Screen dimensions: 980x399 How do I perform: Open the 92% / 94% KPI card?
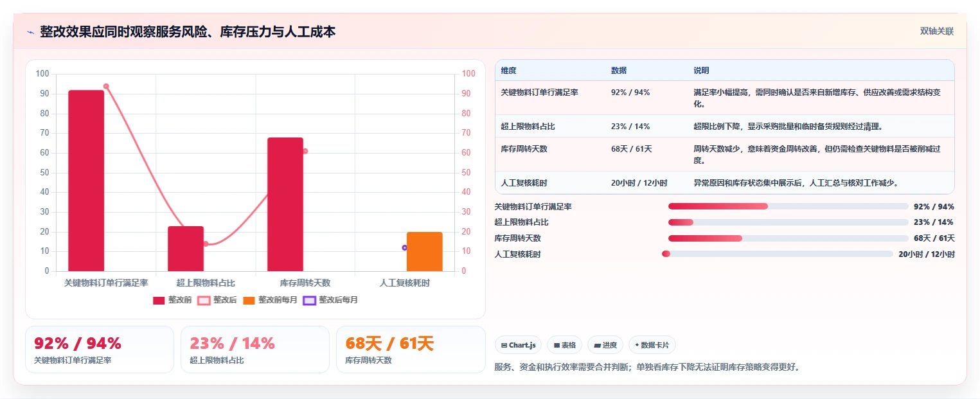[x=100, y=350]
